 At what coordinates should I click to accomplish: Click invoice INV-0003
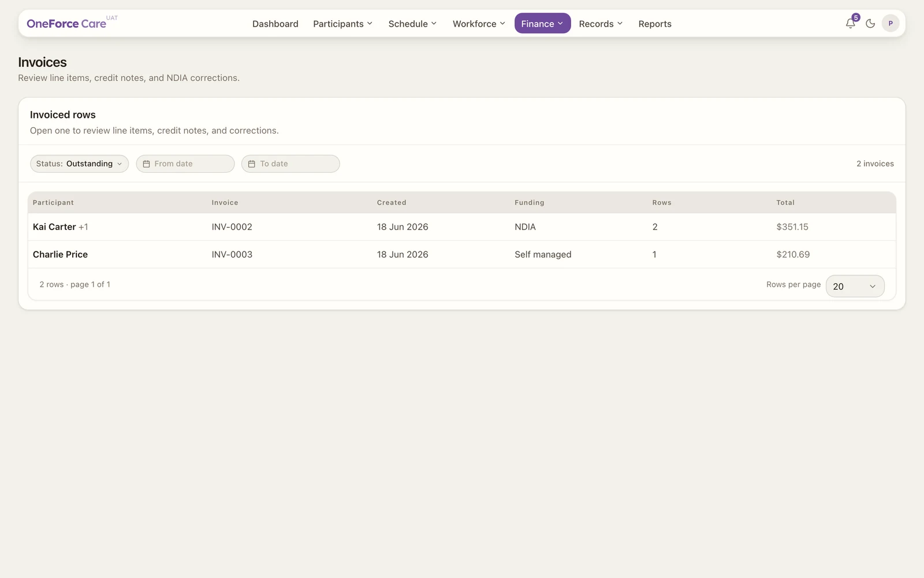pyautogui.click(x=232, y=254)
